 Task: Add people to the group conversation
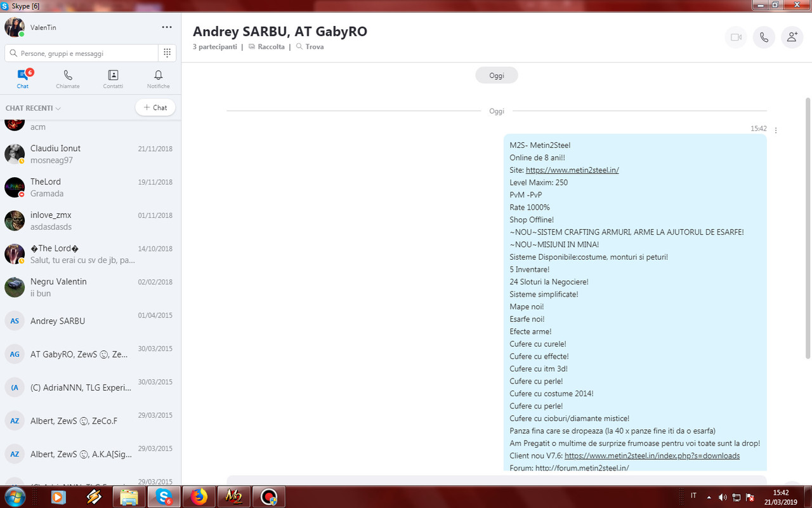coord(792,37)
